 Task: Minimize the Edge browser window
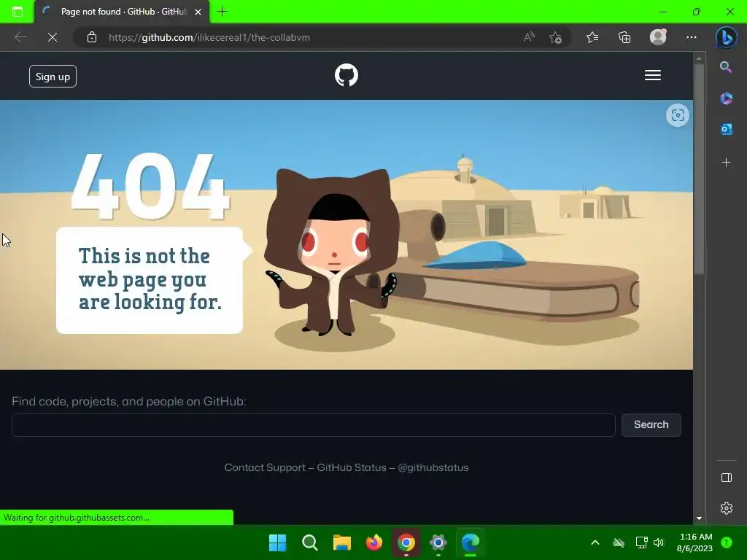point(663,12)
